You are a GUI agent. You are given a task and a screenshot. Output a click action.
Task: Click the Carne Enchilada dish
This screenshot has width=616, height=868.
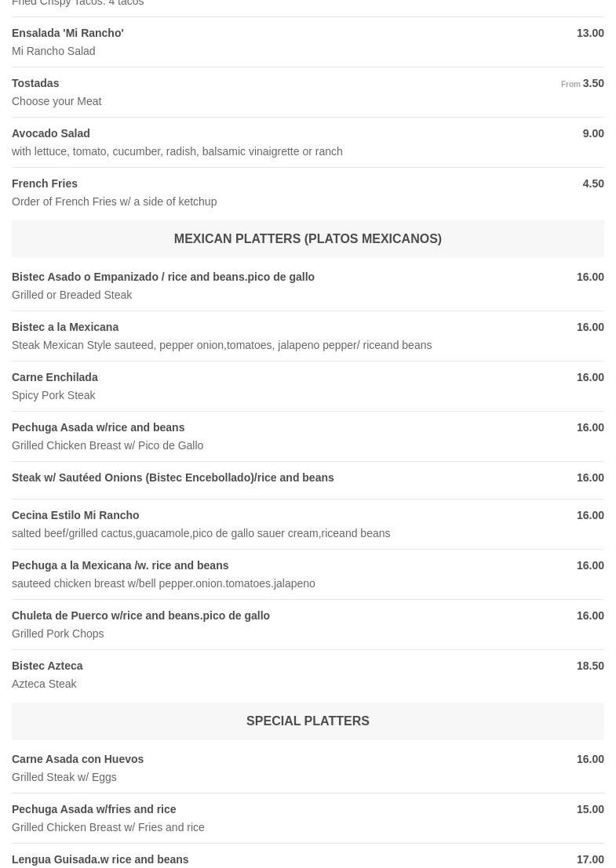(x=55, y=377)
